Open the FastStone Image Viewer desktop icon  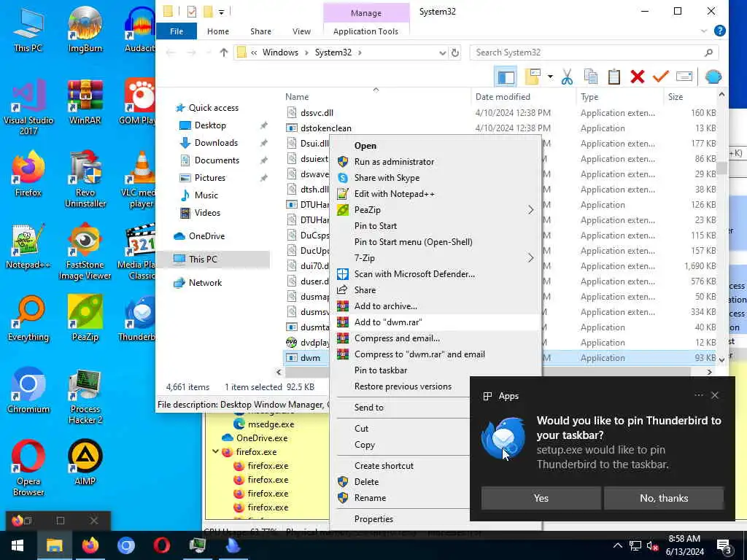pyautogui.click(x=85, y=252)
